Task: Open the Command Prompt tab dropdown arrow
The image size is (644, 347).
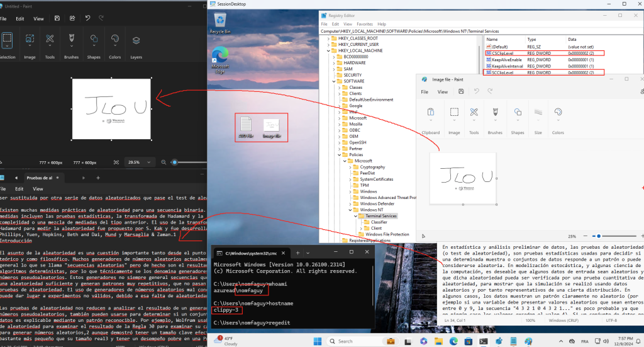Action: click(308, 253)
